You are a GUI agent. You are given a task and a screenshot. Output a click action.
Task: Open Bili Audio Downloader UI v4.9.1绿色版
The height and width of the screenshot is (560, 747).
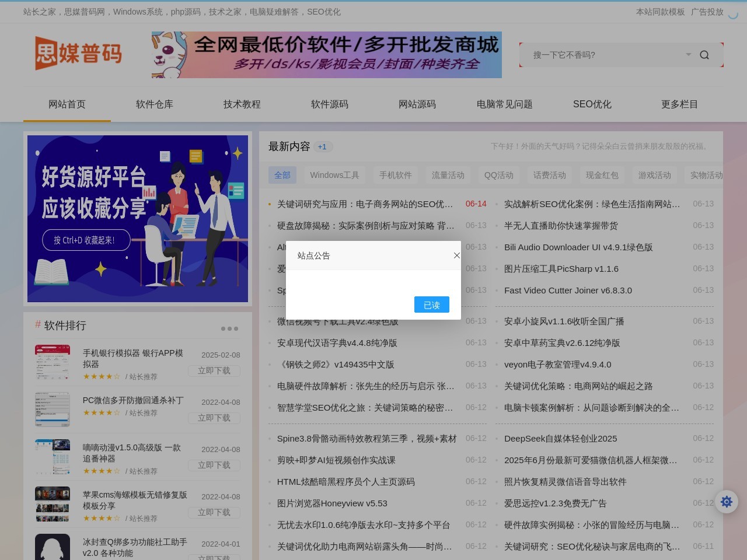(578, 247)
